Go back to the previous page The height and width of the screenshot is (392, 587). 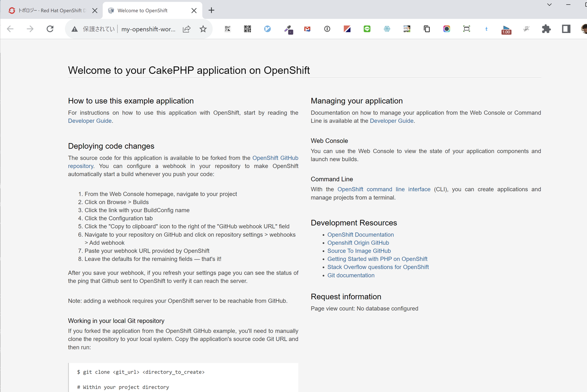pyautogui.click(x=11, y=29)
